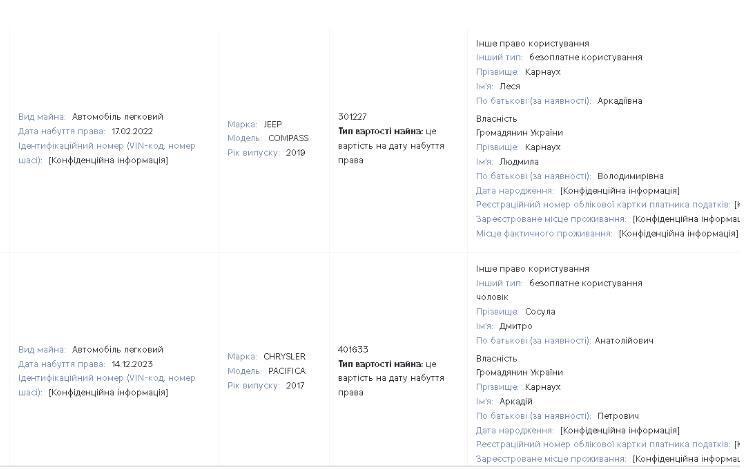Click patronymic Володимирівна
The width and height of the screenshot is (751, 469).
[x=630, y=176]
